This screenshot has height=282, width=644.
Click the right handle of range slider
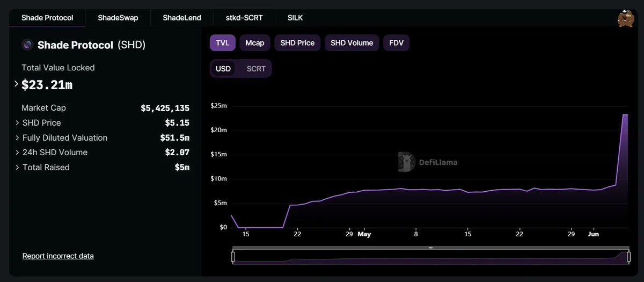(x=628, y=257)
